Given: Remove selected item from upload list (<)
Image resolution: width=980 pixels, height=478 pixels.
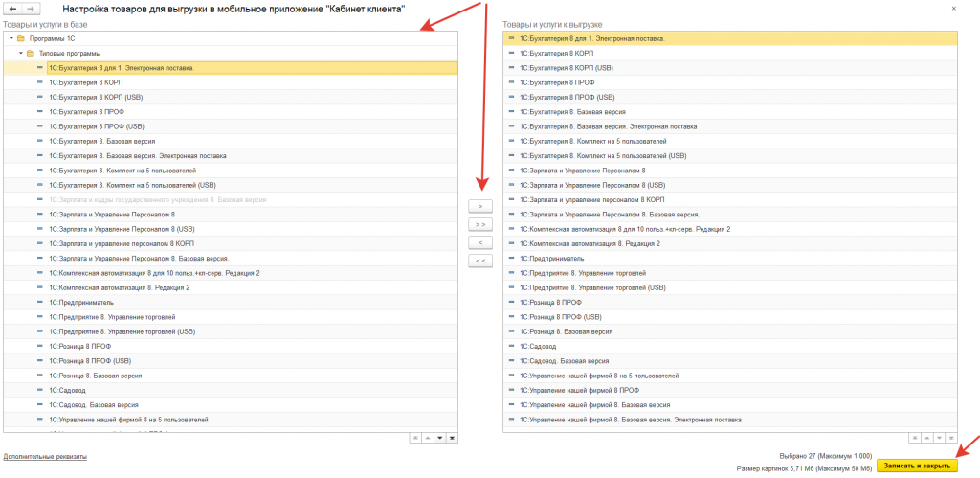Looking at the screenshot, I should point(480,242).
